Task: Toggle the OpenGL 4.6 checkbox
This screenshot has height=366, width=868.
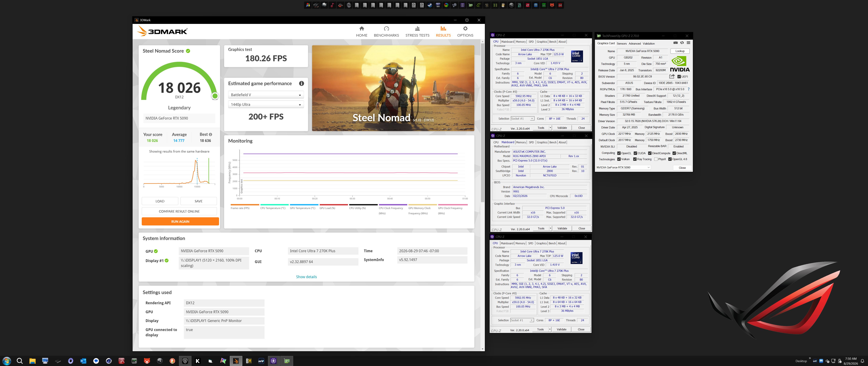Action: 670,159
